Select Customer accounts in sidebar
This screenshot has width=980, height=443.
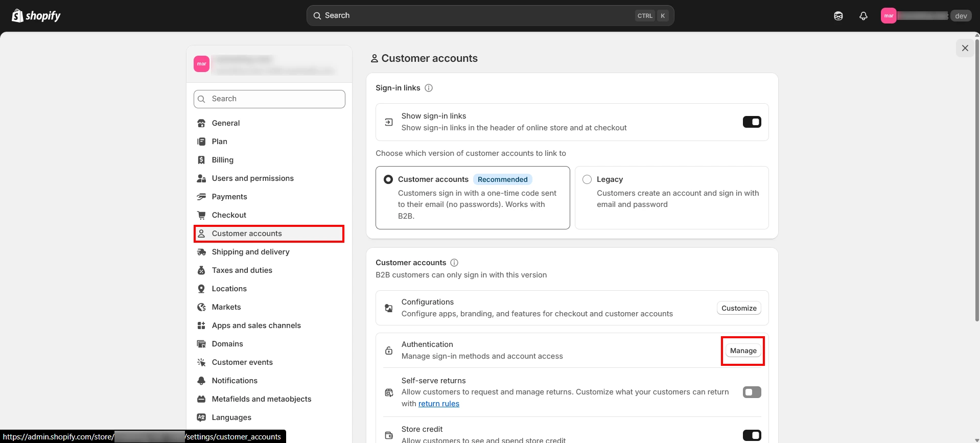(269, 234)
